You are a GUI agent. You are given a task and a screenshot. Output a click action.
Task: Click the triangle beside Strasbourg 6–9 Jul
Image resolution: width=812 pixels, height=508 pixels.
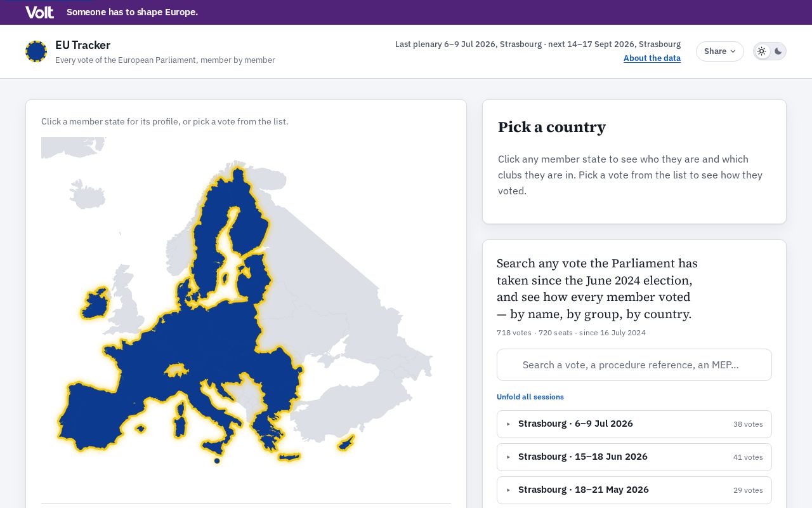[x=508, y=424]
